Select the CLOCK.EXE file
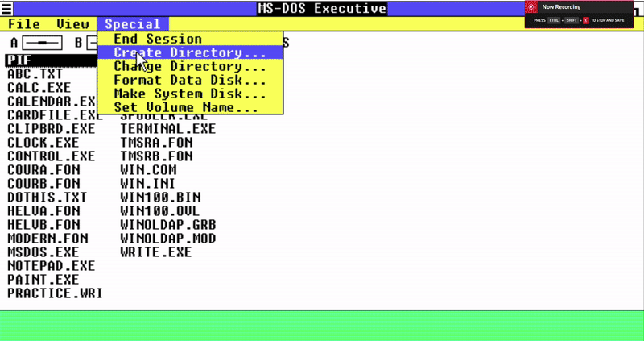Viewport: 644px width, 341px height. [43, 143]
